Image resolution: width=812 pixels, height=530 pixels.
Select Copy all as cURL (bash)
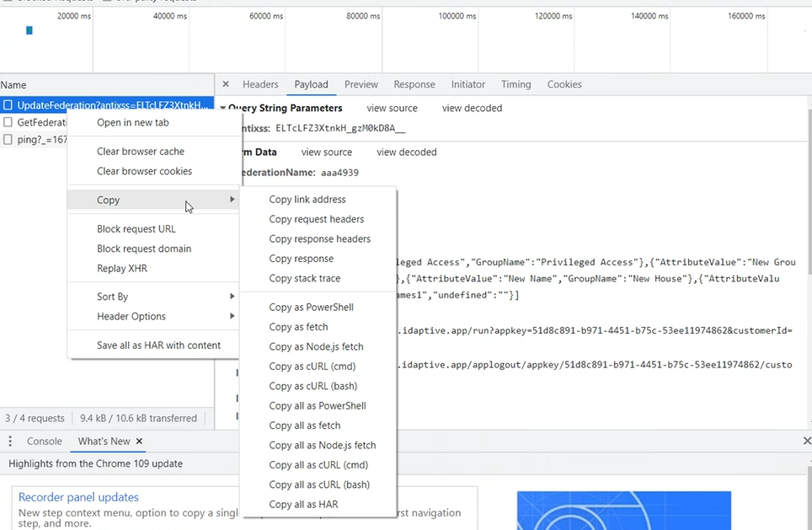tap(319, 484)
